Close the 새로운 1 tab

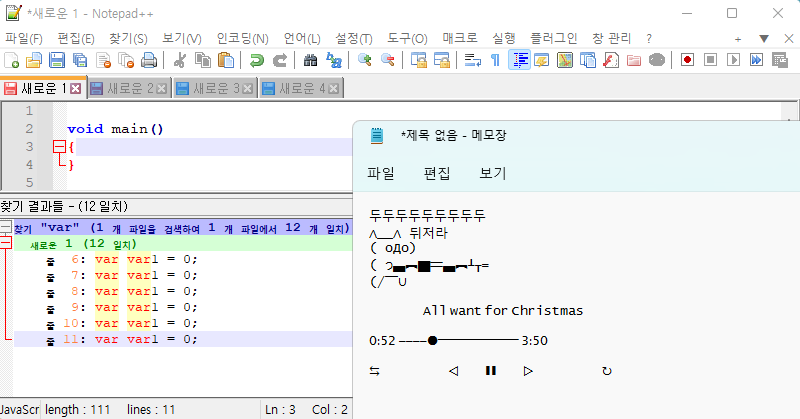click(76, 89)
